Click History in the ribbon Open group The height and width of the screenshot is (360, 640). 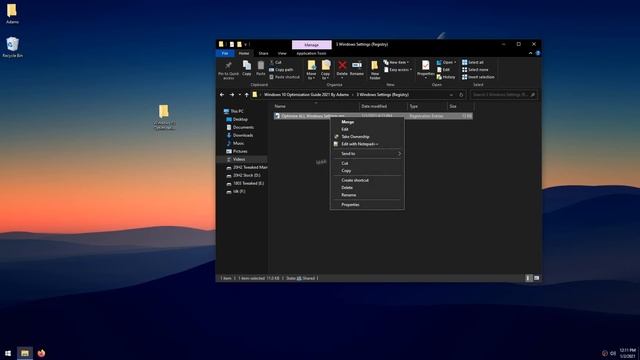point(446,77)
